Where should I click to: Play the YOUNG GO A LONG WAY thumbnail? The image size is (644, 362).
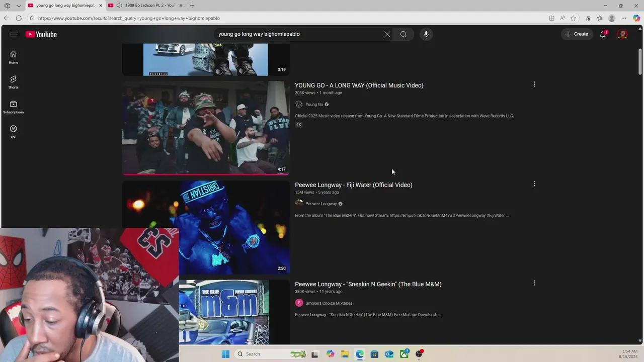(x=206, y=128)
